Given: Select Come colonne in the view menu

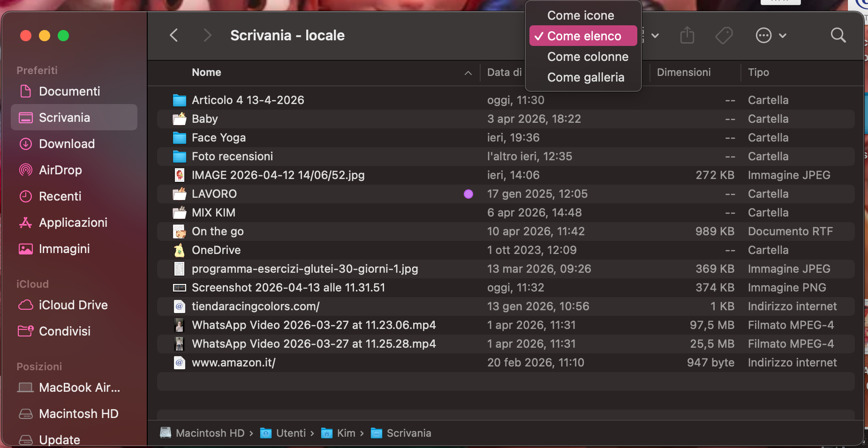Looking at the screenshot, I should 587,56.
